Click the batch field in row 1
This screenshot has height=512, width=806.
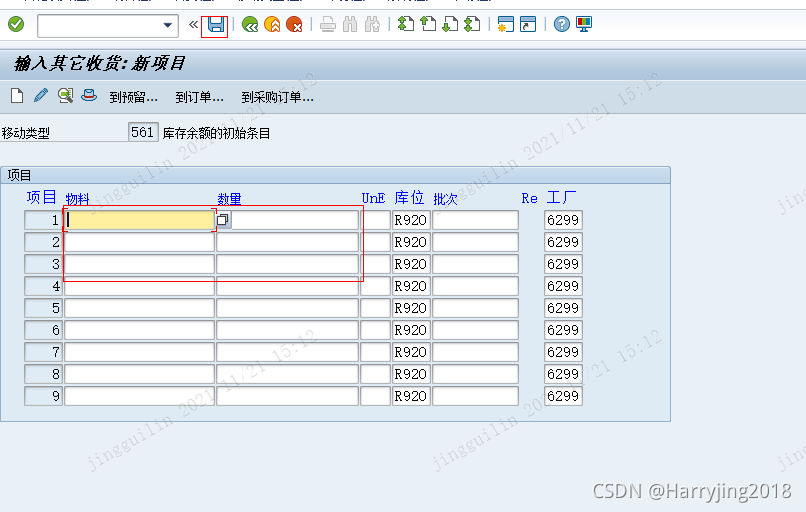pyautogui.click(x=475, y=220)
